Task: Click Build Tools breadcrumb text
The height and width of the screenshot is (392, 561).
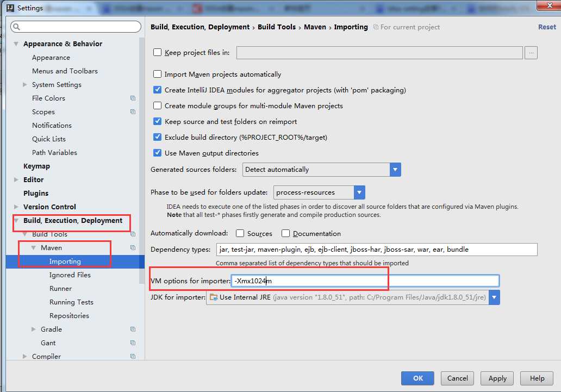Action: [277, 27]
